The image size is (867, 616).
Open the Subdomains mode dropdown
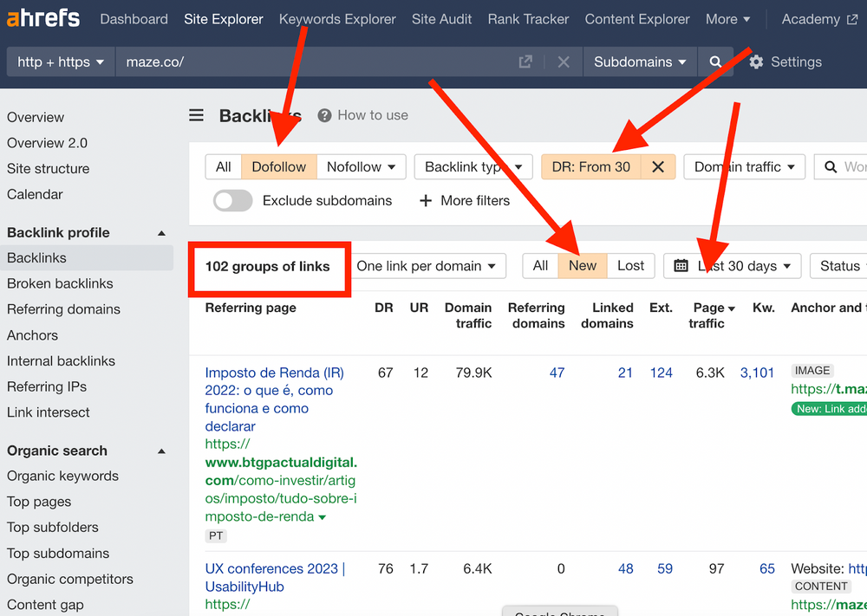[640, 62]
